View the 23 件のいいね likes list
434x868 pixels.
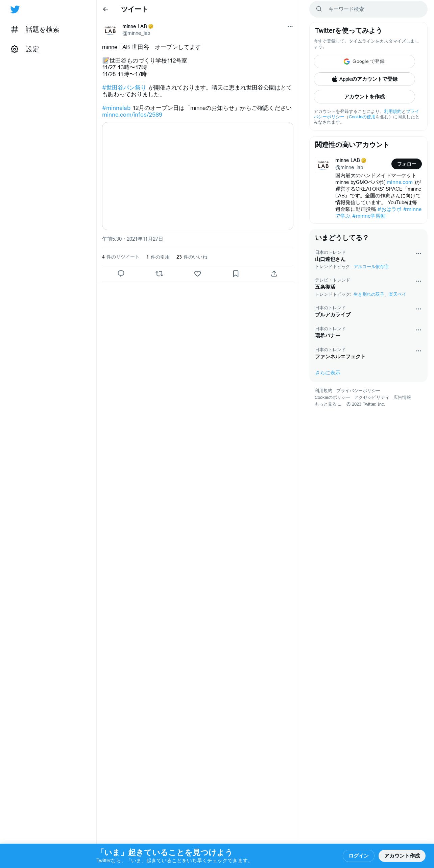coord(192,257)
